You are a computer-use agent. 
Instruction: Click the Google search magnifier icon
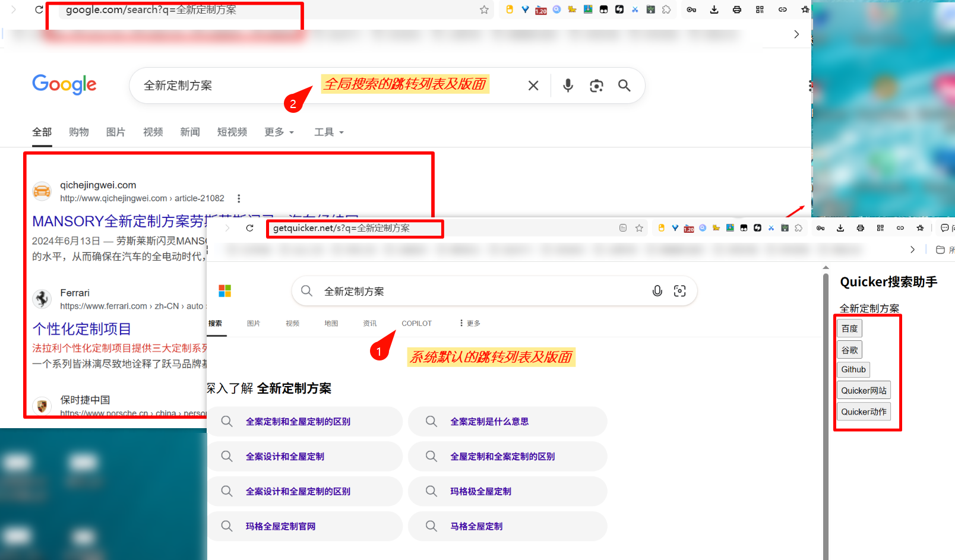tap(624, 86)
